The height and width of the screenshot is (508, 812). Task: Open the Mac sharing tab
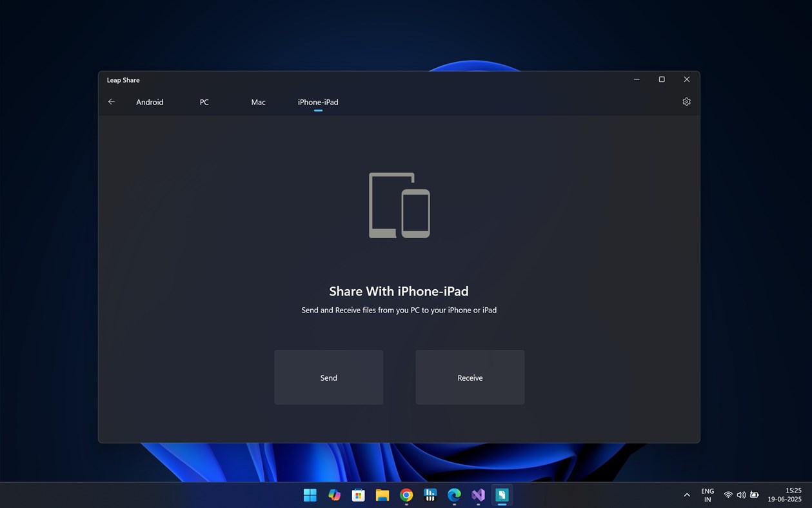coord(258,102)
